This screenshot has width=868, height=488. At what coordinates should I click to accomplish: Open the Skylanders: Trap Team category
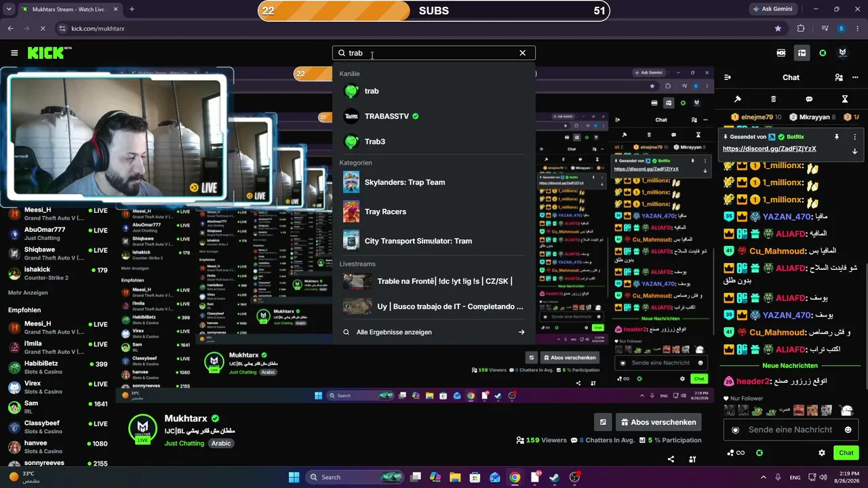[x=434, y=182]
